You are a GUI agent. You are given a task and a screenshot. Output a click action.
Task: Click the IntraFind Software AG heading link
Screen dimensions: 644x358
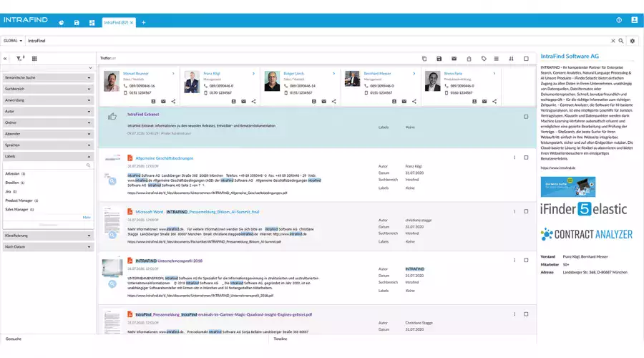570,57
